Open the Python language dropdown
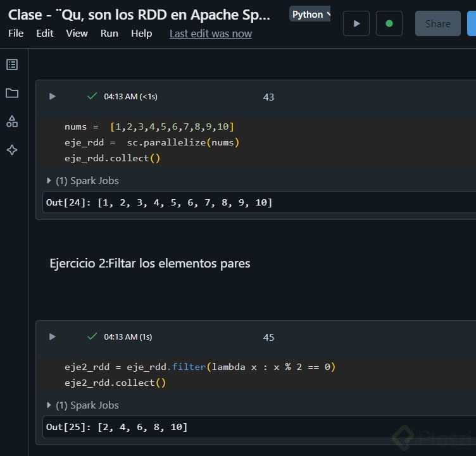Image resolution: width=476 pixels, height=456 pixels. [x=310, y=15]
